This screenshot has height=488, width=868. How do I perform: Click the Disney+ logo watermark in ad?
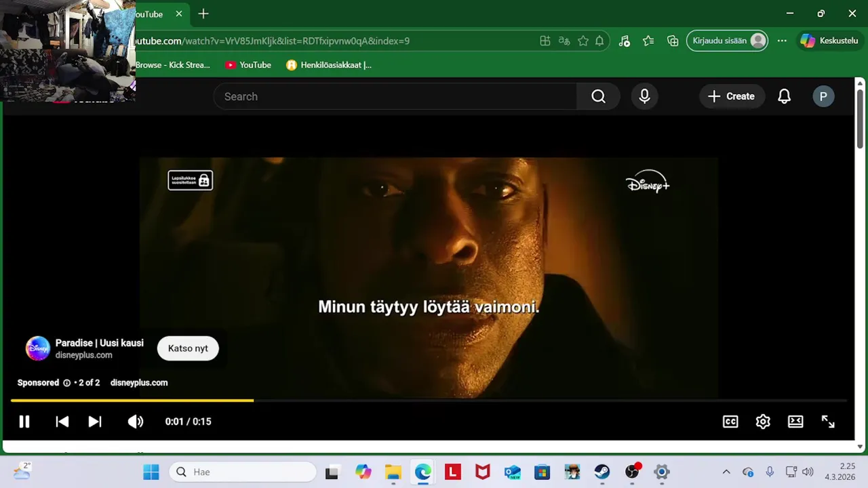coord(648,182)
